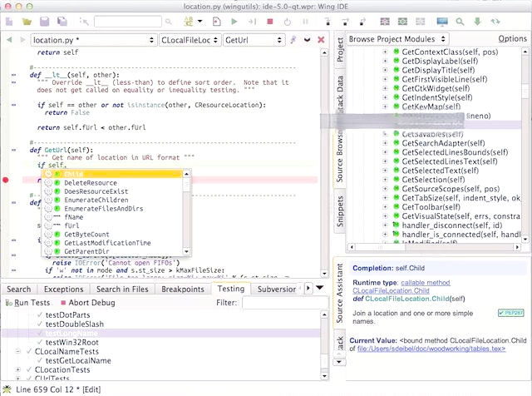
Task: Click the Source Browser horizontal scrollbar thumb
Action: [382, 247]
